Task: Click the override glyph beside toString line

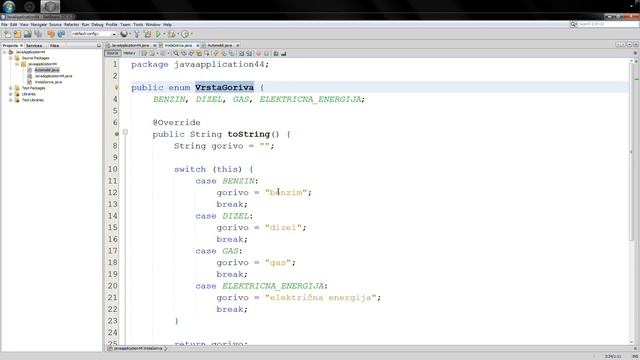Action: tap(116, 134)
